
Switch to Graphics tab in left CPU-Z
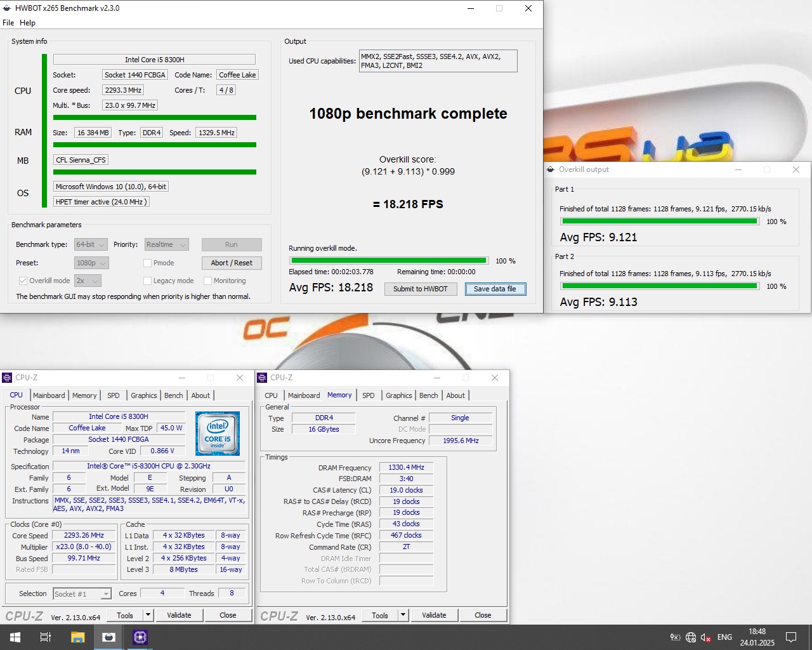point(144,395)
